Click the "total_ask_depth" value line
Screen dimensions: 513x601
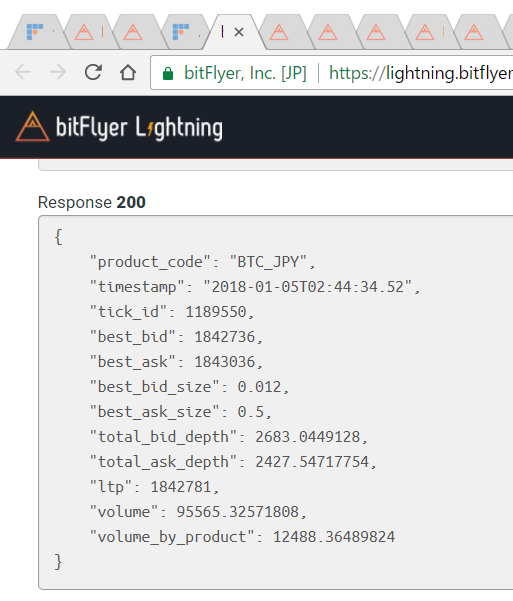click(x=233, y=462)
